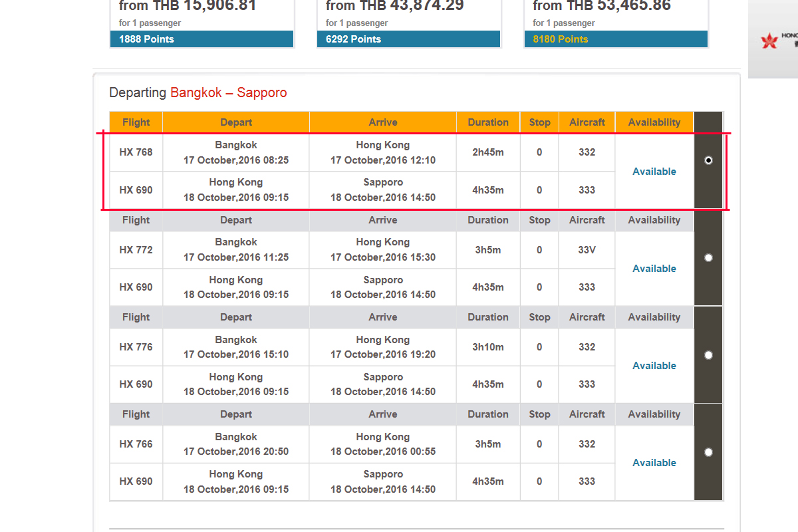Image resolution: width=798 pixels, height=532 pixels.
Task: Select the 6292 Points fare bar
Action: point(409,39)
